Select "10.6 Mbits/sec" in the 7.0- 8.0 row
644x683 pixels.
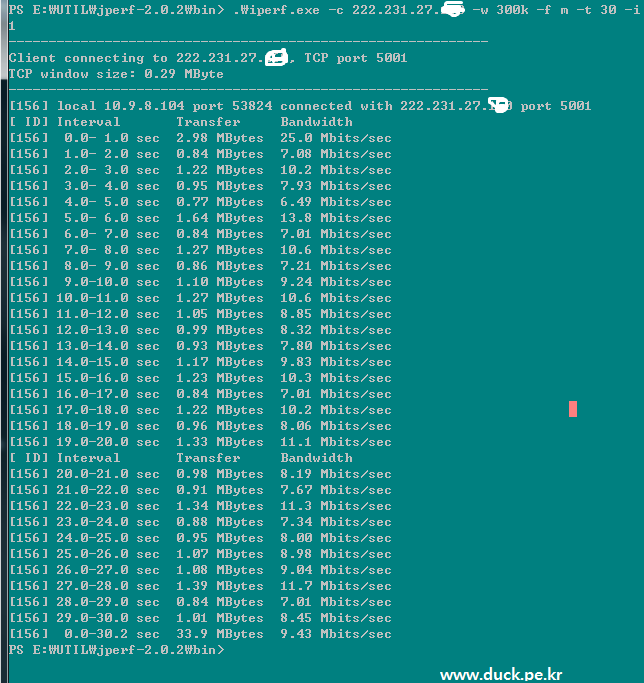coord(336,250)
